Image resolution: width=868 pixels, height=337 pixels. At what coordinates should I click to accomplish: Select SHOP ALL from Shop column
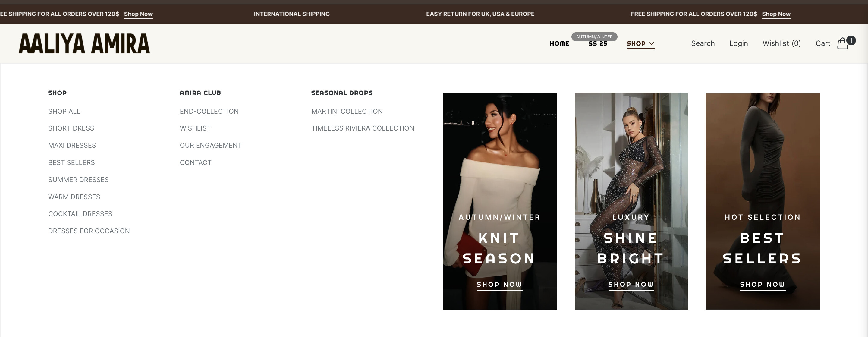64,111
